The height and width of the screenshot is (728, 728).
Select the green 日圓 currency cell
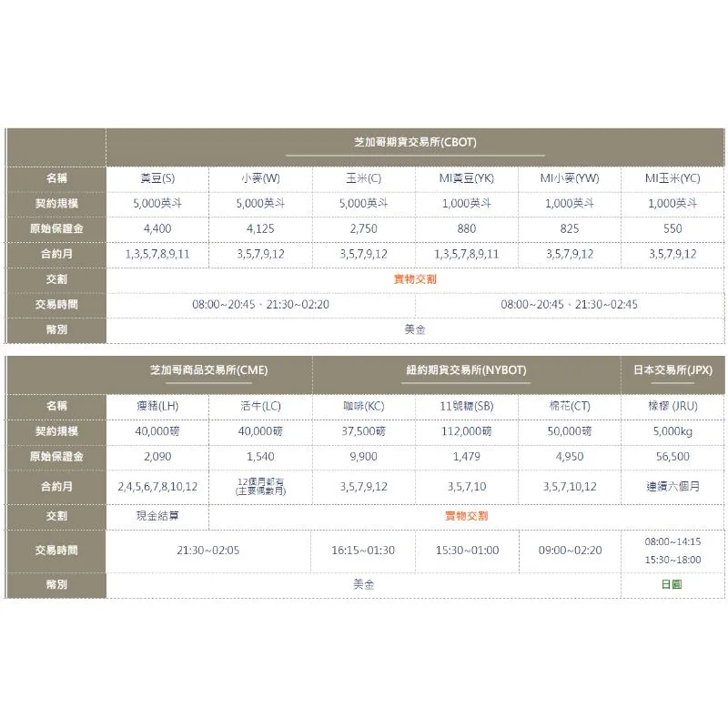click(x=672, y=584)
